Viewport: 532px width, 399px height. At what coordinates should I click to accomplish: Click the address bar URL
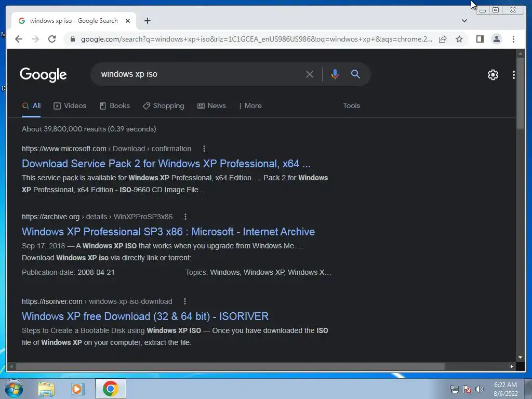tap(256, 39)
